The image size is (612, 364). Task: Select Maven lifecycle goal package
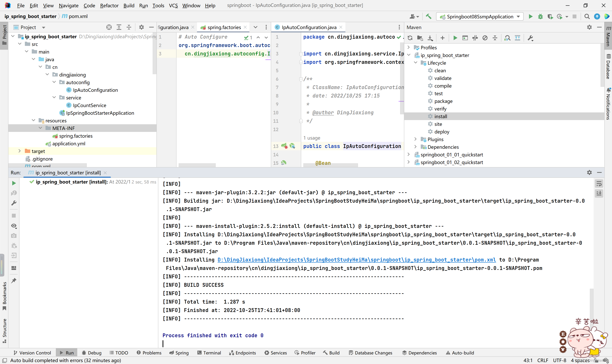coord(443,101)
